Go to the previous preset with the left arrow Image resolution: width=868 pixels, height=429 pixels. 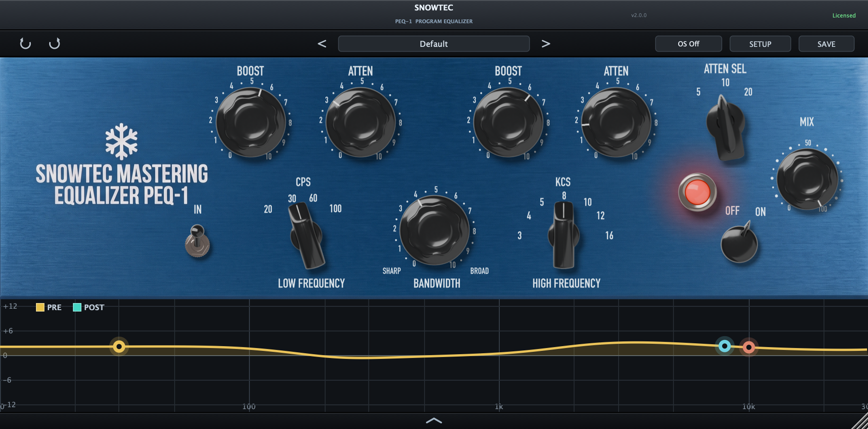[322, 44]
